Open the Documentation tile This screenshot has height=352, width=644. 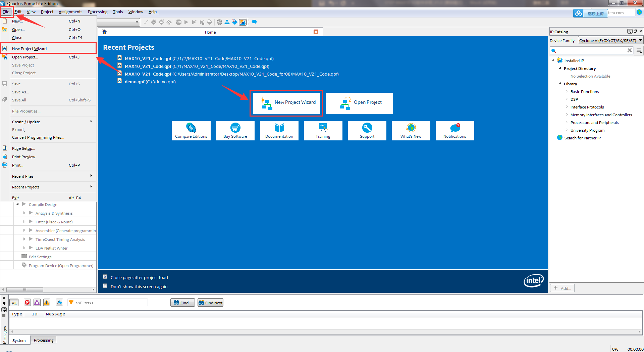pos(279,131)
